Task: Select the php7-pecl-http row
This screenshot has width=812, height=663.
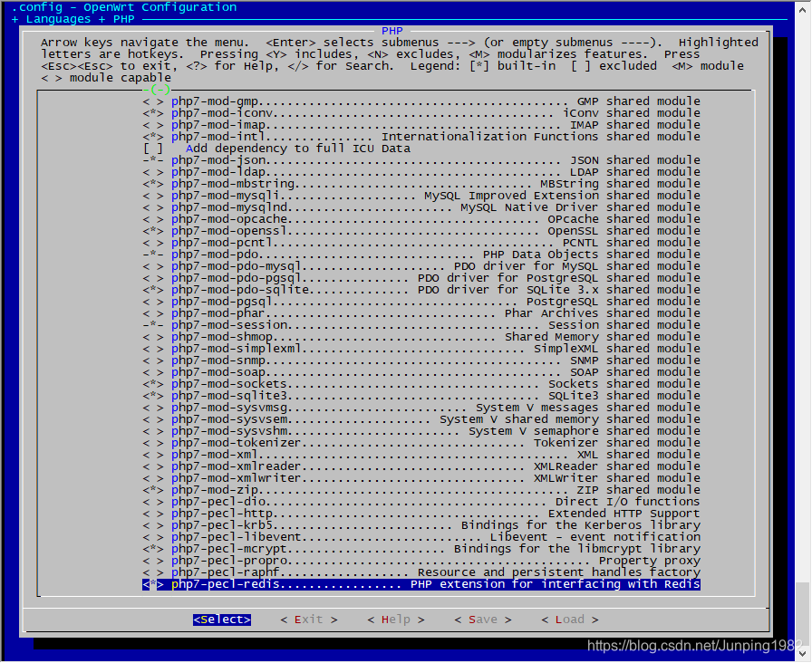Action: 421,514
